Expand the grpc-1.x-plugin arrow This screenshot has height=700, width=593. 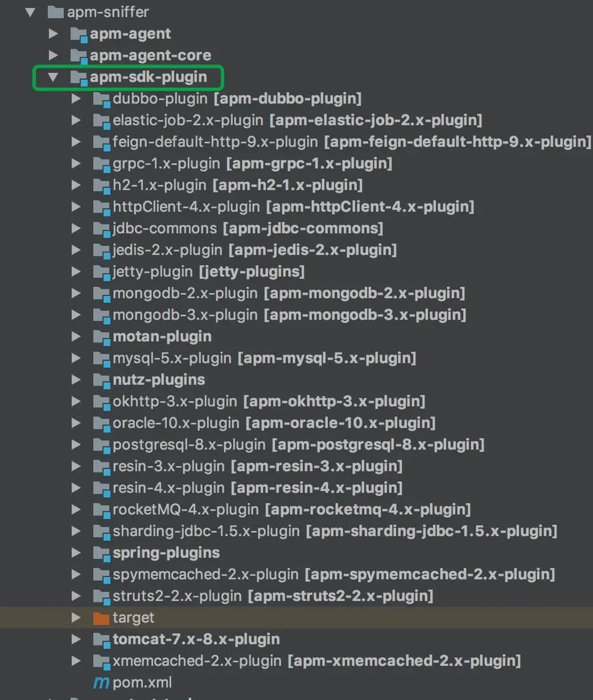click(76, 163)
